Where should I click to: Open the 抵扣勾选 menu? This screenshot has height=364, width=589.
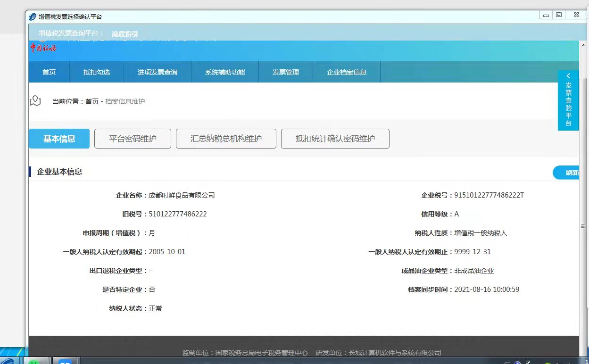pos(97,72)
